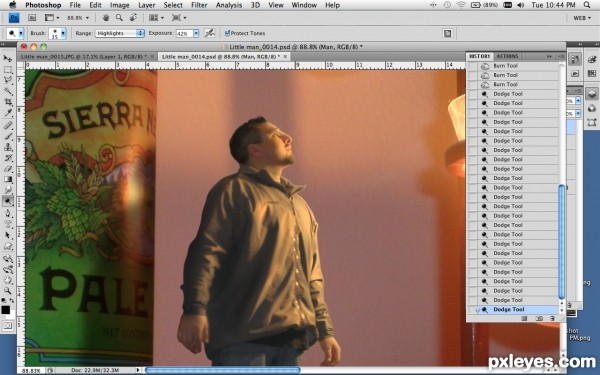Click the foreground color swatch
The height and width of the screenshot is (375, 600).
coord(5,310)
